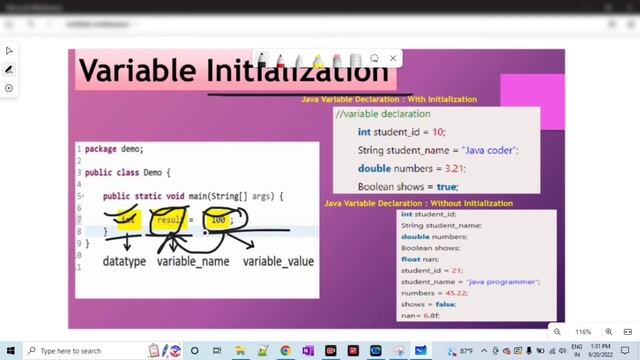
Task: Open the notification action center icon
Action: [x=625, y=351]
